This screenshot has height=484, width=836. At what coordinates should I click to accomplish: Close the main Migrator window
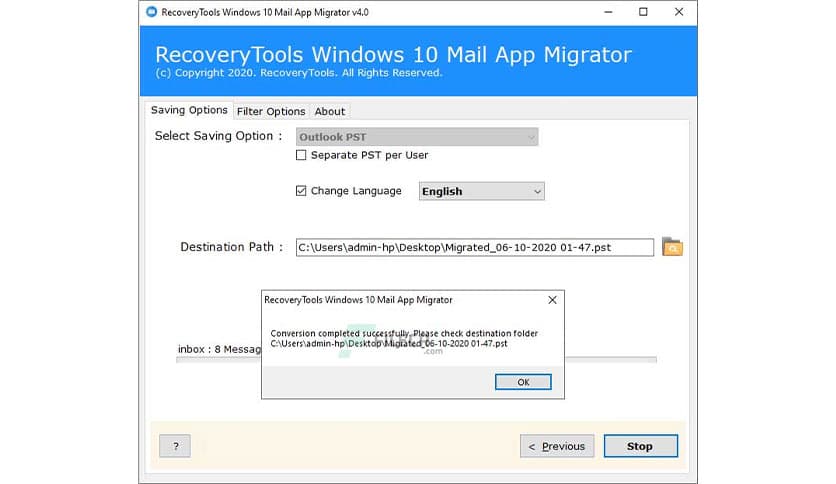(679, 12)
